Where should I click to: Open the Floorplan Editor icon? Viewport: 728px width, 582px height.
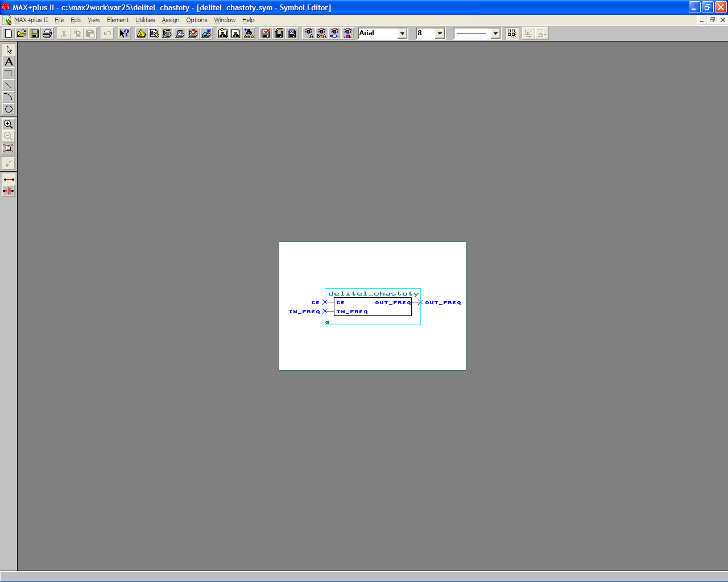click(x=154, y=34)
